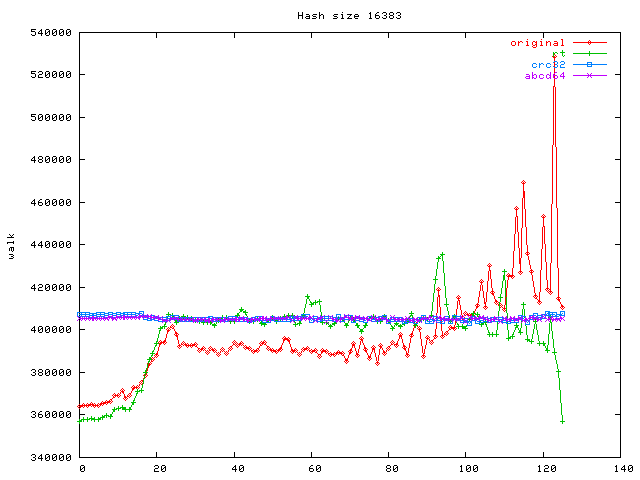The image size is (640, 480).
Task: Click the 340000 y-axis tick label
Action: [50, 457]
